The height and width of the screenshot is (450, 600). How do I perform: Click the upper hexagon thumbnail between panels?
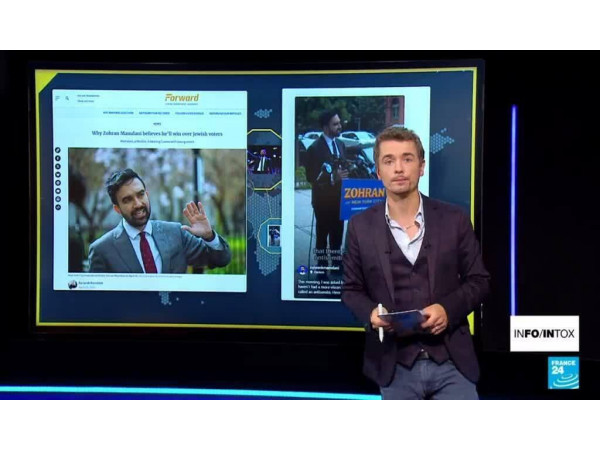click(x=264, y=158)
